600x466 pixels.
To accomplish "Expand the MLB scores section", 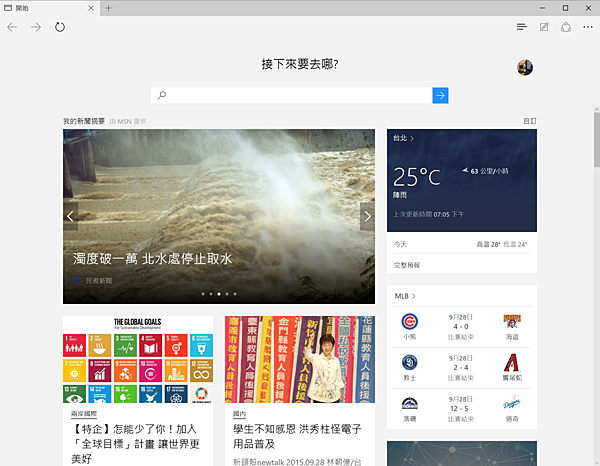I will (405, 296).
